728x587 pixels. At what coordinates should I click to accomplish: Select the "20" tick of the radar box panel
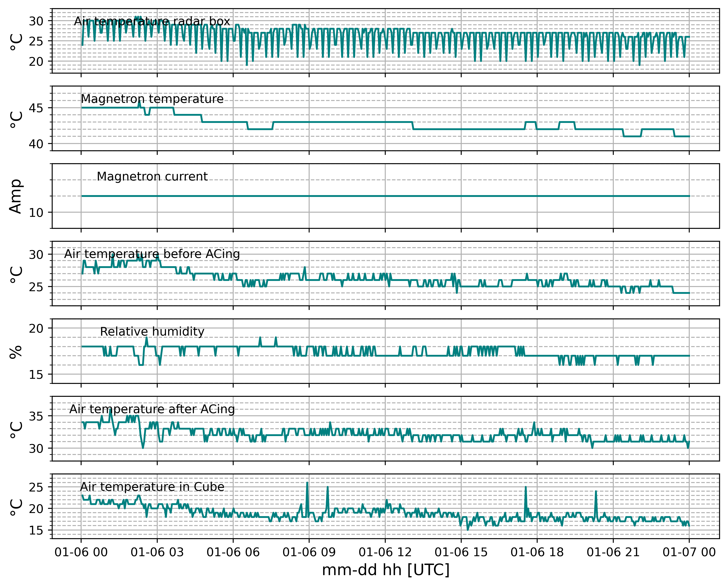tap(36, 62)
